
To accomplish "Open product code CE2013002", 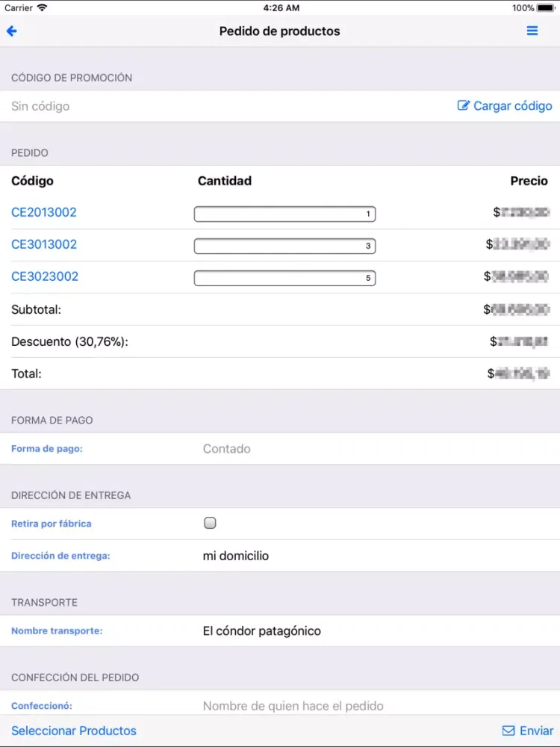I will coord(44,212).
